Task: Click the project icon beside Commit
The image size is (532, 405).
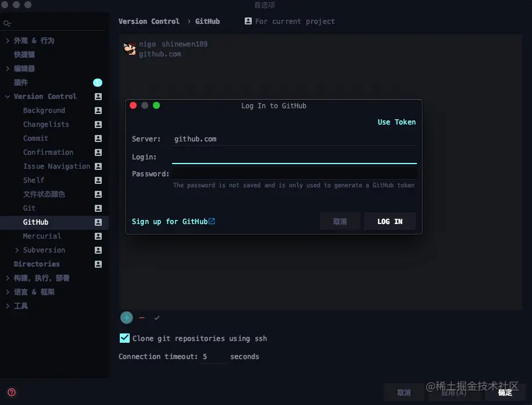Action: point(98,138)
